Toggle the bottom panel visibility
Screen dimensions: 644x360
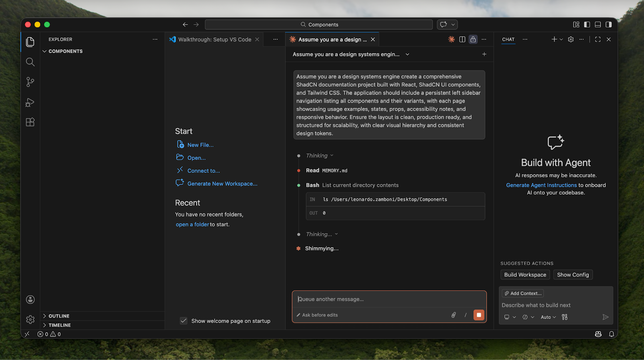click(598, 25)
